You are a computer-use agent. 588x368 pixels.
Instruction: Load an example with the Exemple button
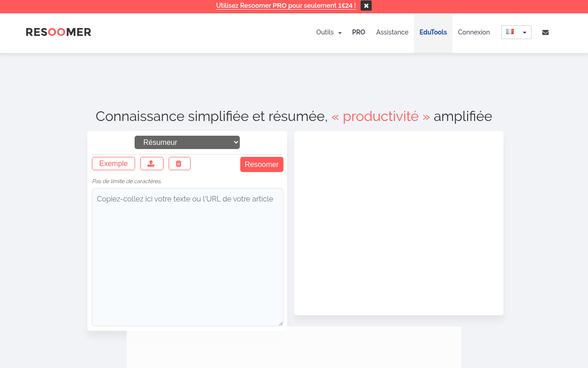113,163
